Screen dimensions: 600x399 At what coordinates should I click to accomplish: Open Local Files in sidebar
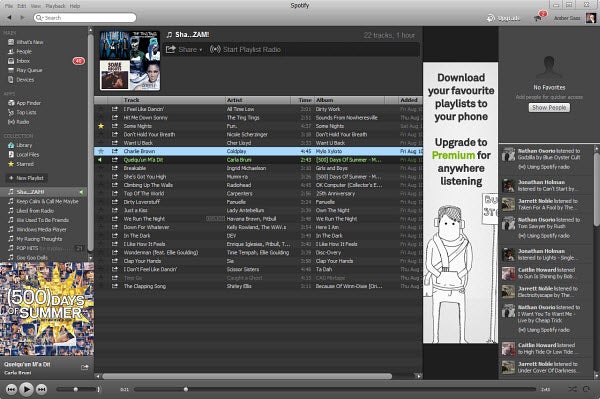tap(24, 155)
